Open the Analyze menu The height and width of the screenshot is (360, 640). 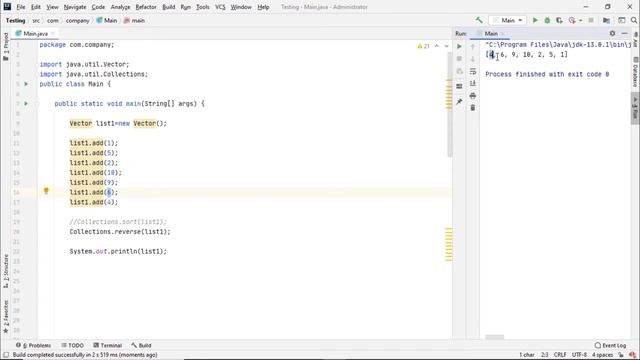(120, 7)
